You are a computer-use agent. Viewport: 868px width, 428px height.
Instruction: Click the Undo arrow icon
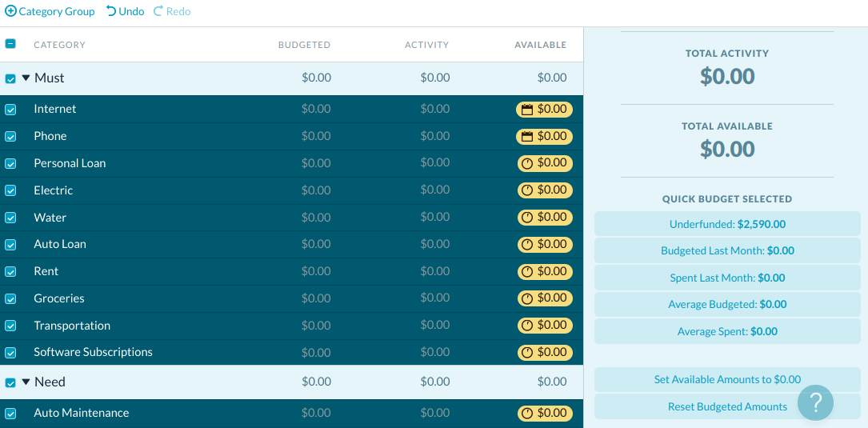111,11
